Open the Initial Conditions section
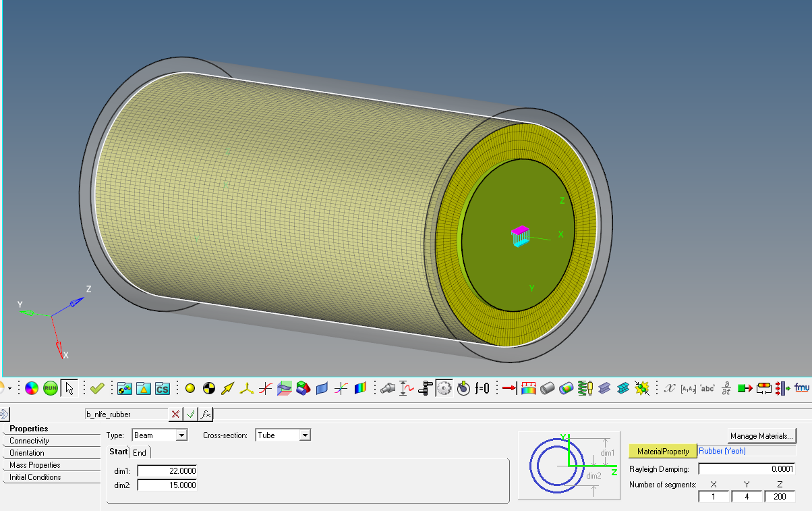 (35, 477)
